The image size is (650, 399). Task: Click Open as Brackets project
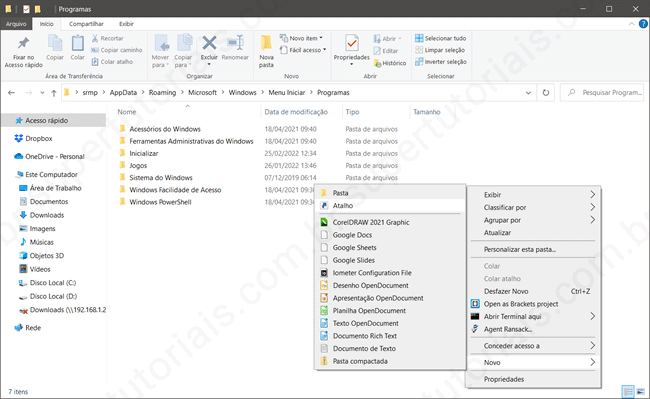534,304
